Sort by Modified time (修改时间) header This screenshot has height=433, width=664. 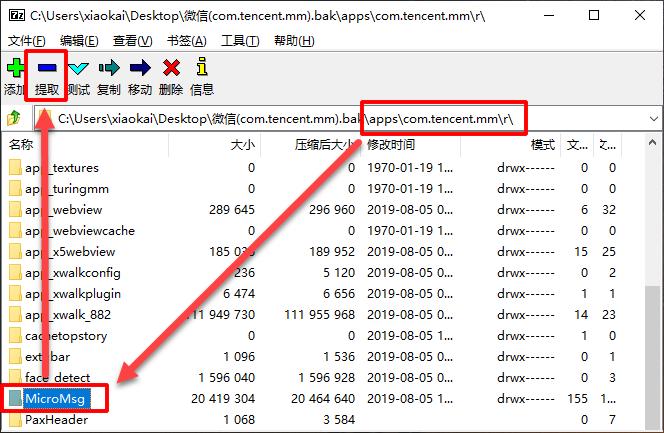point(411,145)
